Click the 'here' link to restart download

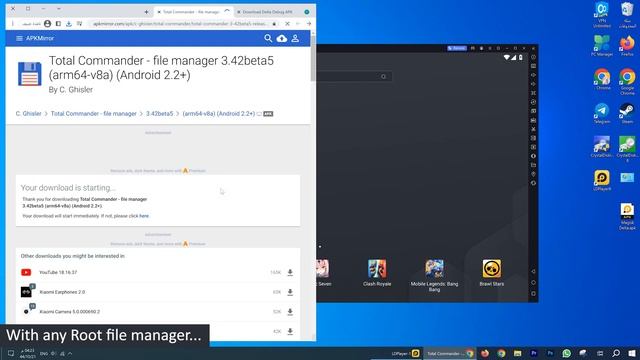point(144,216)
